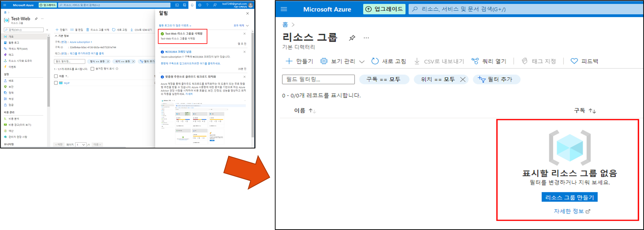Open 보기 관리 gear menu
644x230 pixels.
(338, 61)
